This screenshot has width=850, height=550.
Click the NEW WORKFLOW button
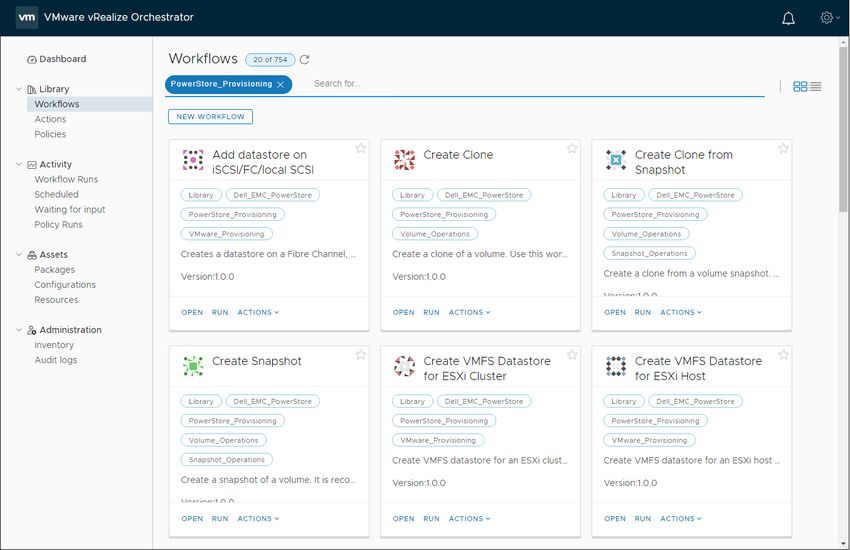[210, 117]
